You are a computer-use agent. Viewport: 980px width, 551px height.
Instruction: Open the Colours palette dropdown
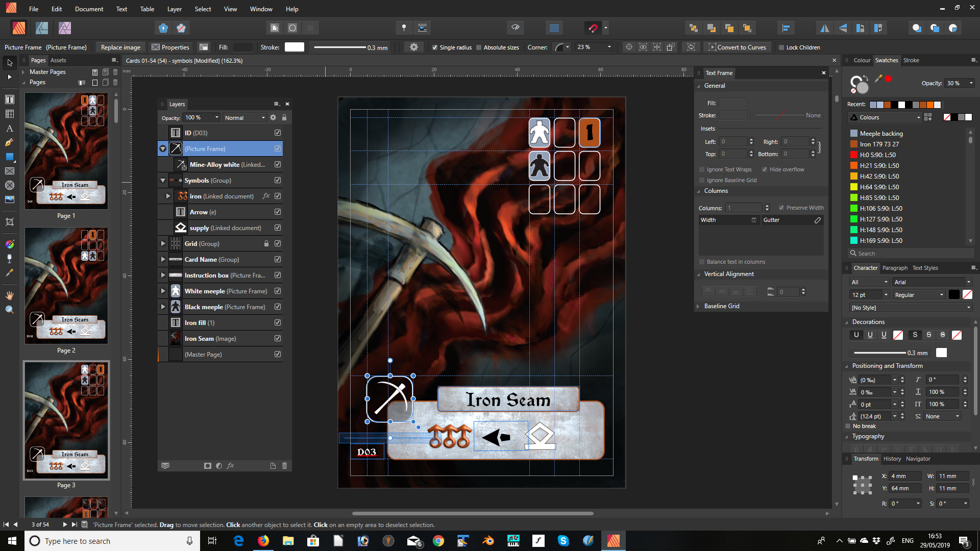tap(885, 117)
